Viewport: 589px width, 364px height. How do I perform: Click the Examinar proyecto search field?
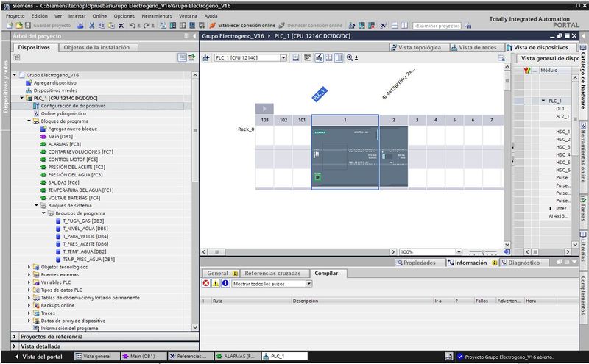point(437,26)
